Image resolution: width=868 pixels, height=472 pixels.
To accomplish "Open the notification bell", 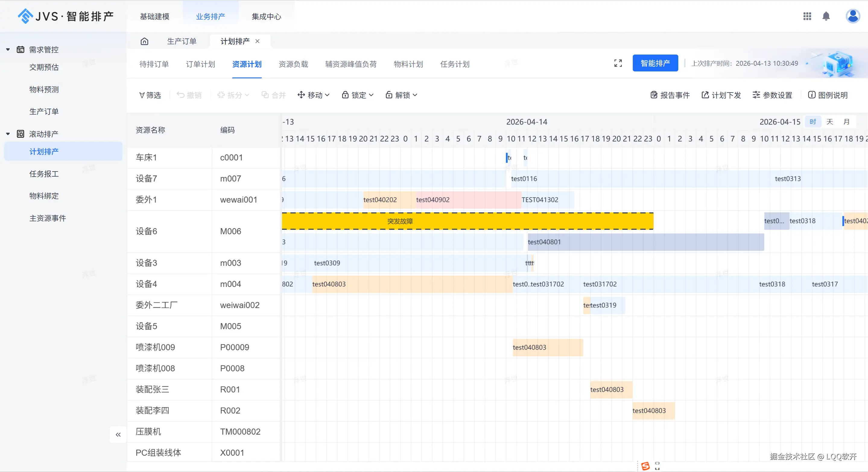I will pos(826,16).
